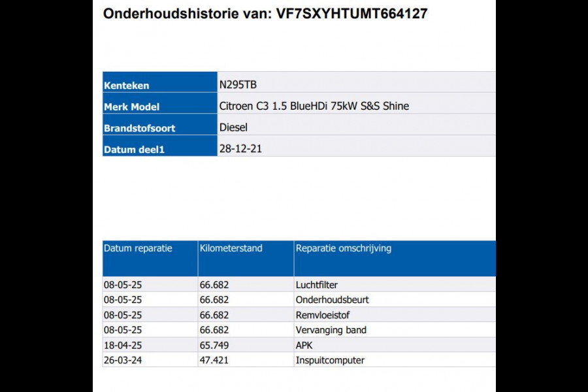Click the Reparatie omschrijving column header

pyautogui.click(x=343, y=248)
